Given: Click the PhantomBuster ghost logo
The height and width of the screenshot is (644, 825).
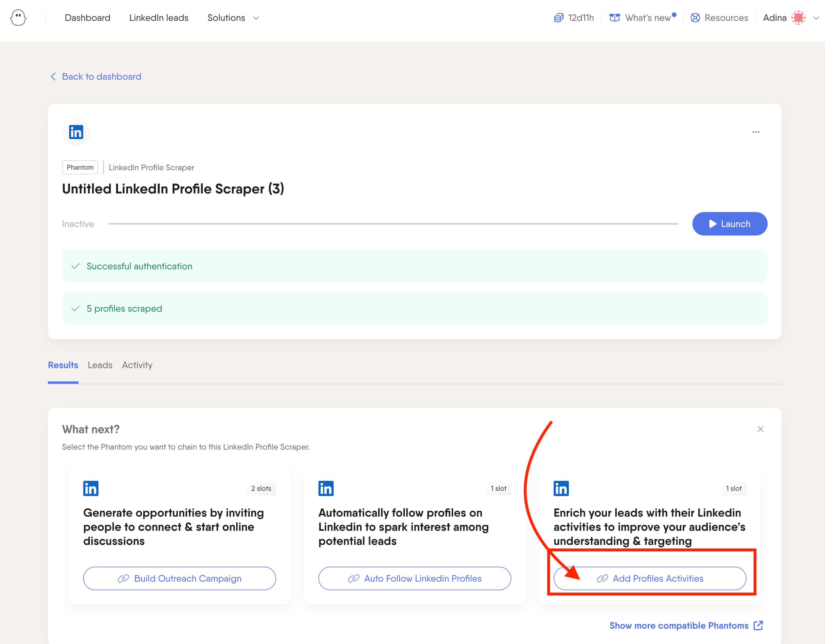Looking at the screenshot, I should coord(18,18).
